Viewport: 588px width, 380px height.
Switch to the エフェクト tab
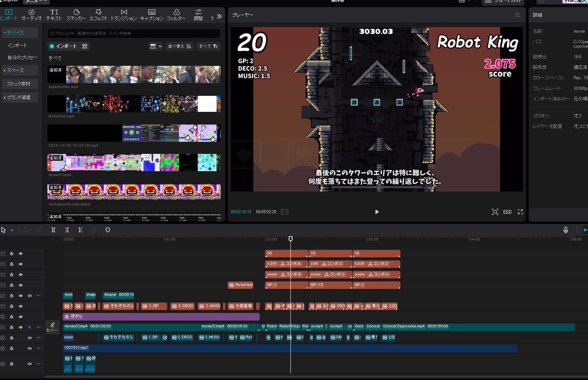pos(98,15)
